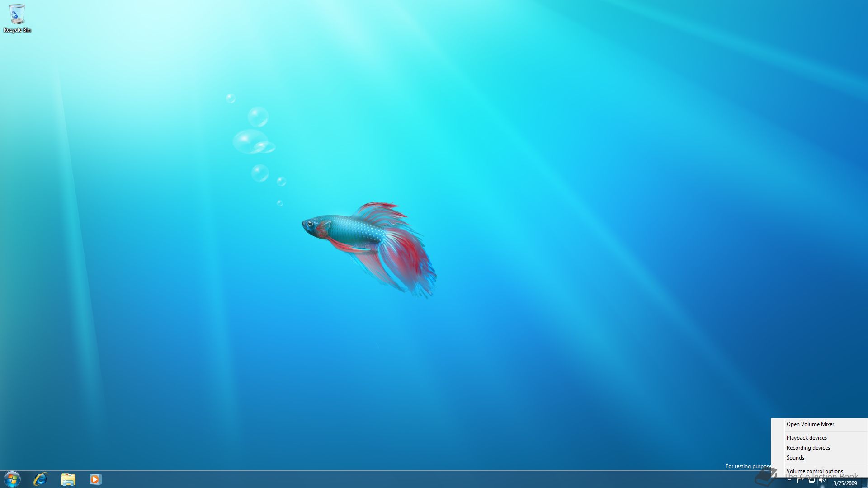
Task: Click the network tray icon
Action: [811, 480]
